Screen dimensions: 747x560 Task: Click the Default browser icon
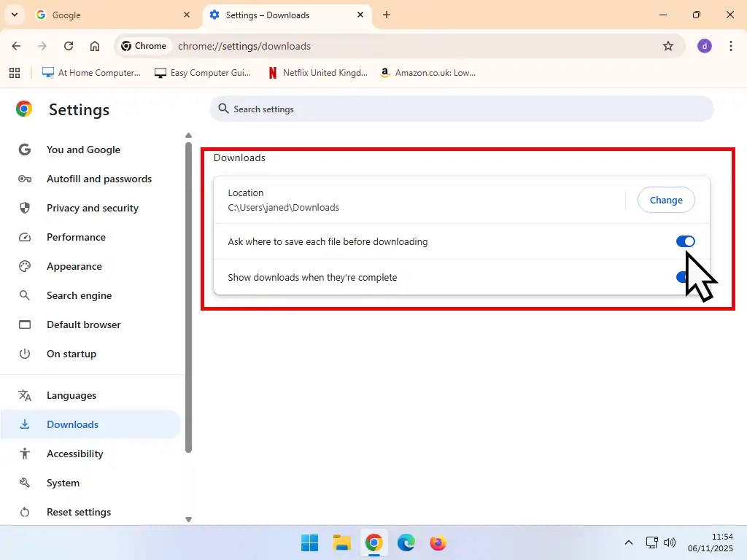tap(24, 324)
